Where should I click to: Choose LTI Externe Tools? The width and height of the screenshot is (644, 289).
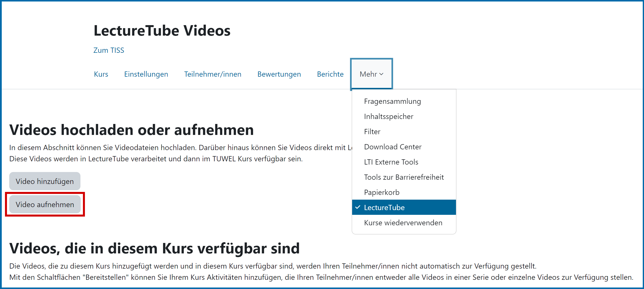pos(404,162)
